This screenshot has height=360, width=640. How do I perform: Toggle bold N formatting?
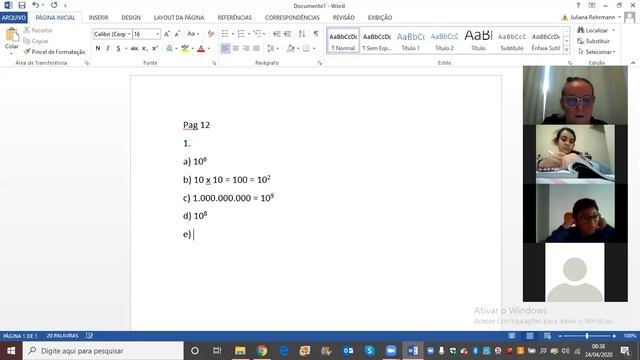pos(98,49)
